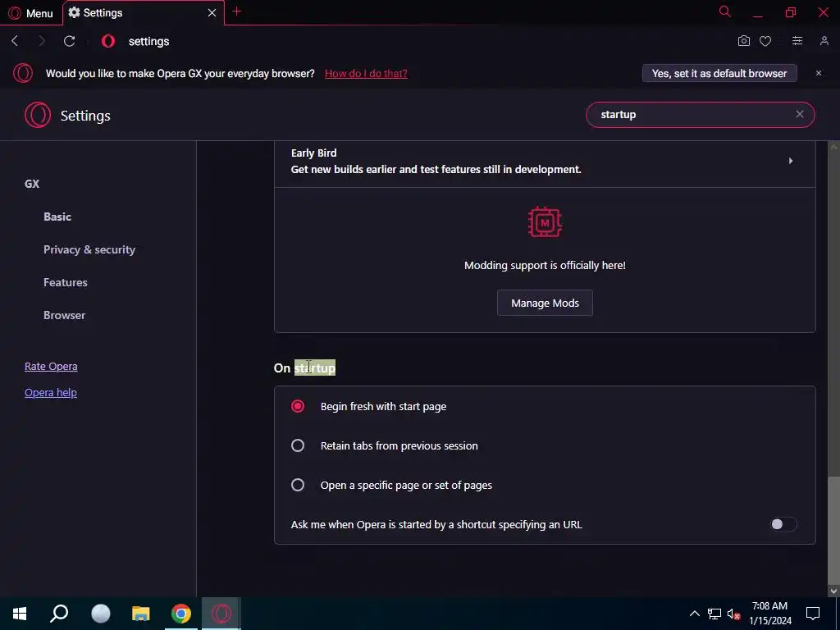Select 'Retain tabs from previous session'
Screen dimensions: 840x630
click(x=297, y=445)
